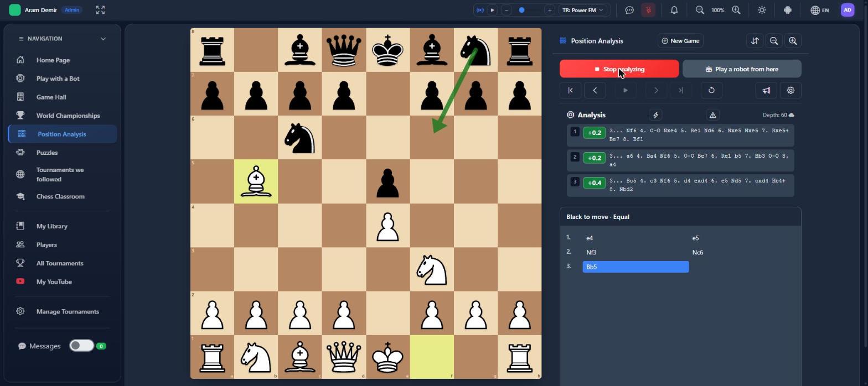Flip the board with swap arrows icon

[x=755, y=40]
